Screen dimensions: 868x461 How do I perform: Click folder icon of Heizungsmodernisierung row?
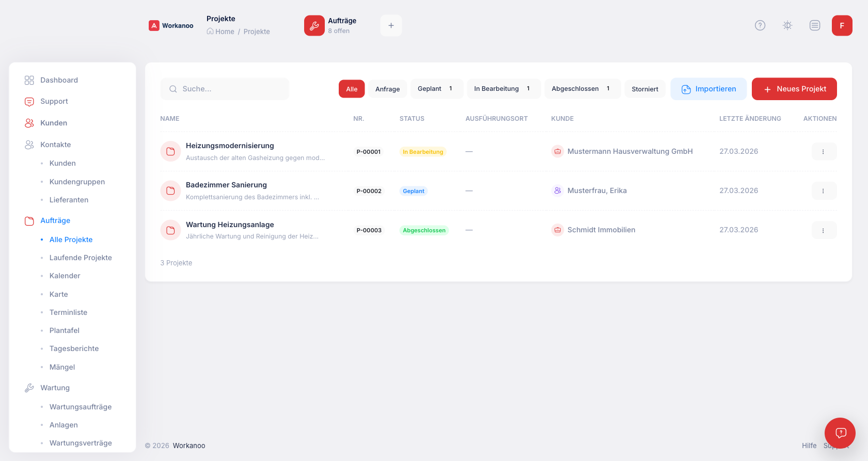[170, 151]
